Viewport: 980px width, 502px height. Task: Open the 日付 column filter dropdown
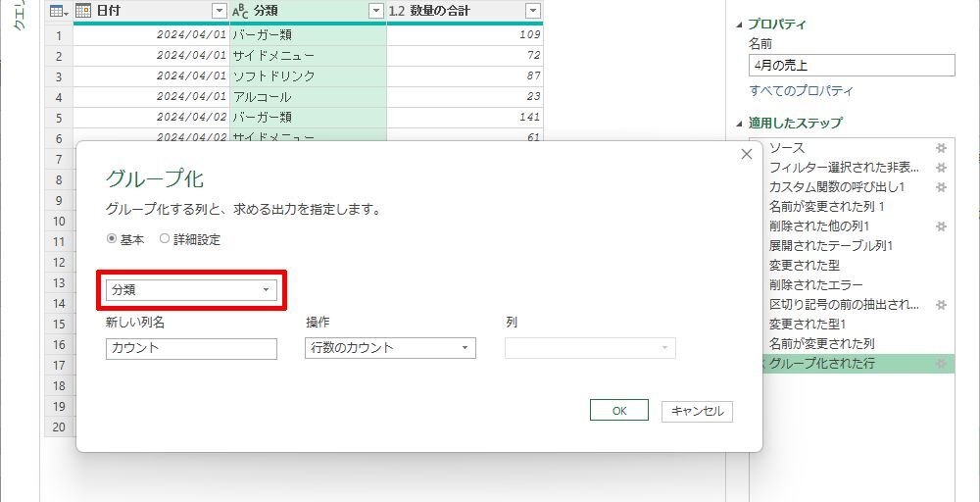(219, 11)
